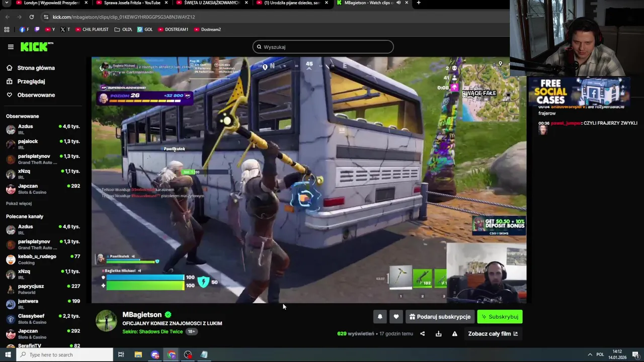Viewport: 644px width, 362px height.
Task: Open Discord from the taskbar
Action: [x=155, y=354]
